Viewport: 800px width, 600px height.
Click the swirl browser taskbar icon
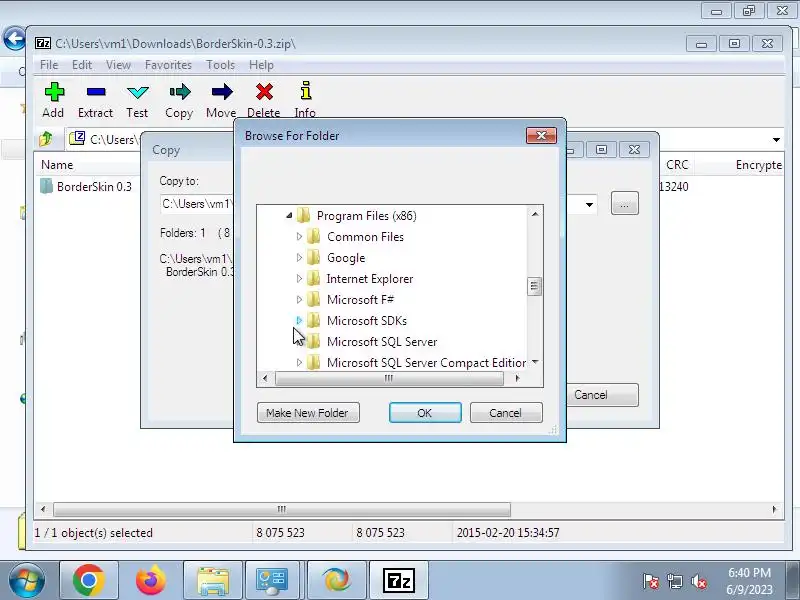point(337,580)
